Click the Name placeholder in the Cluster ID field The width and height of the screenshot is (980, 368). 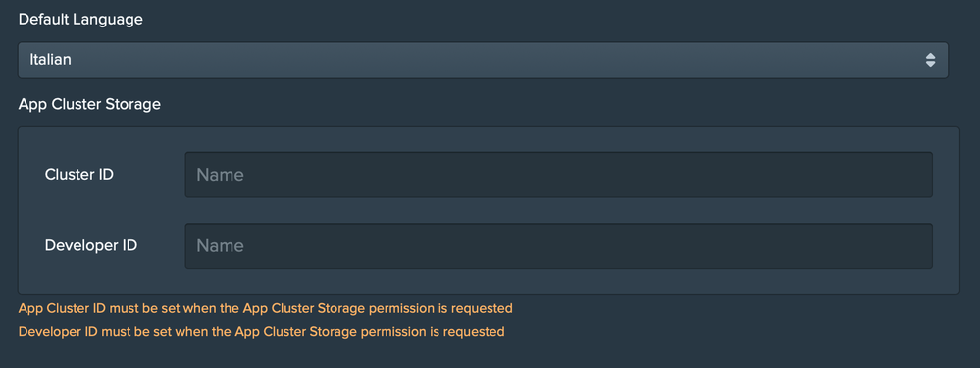(220, 175)
